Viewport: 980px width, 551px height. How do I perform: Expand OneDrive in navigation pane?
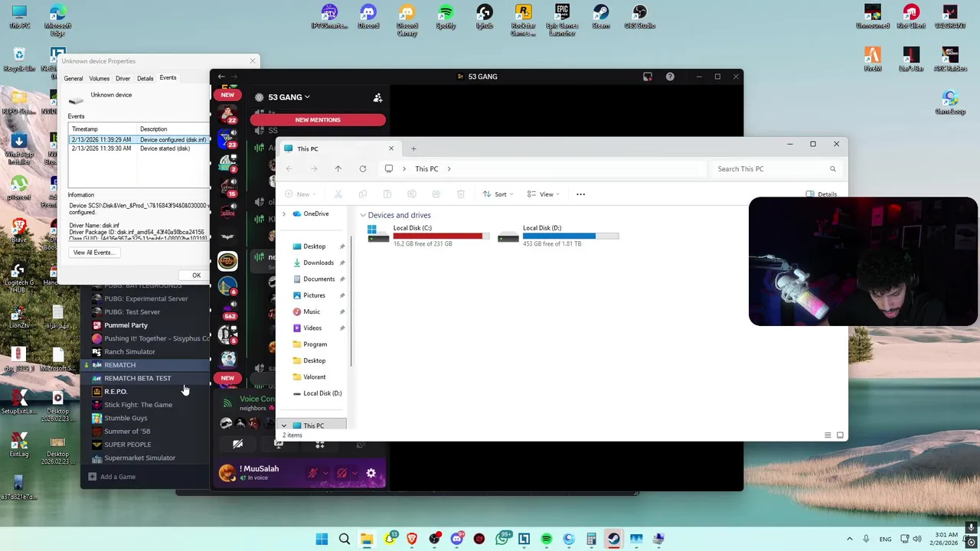(284, 214)
